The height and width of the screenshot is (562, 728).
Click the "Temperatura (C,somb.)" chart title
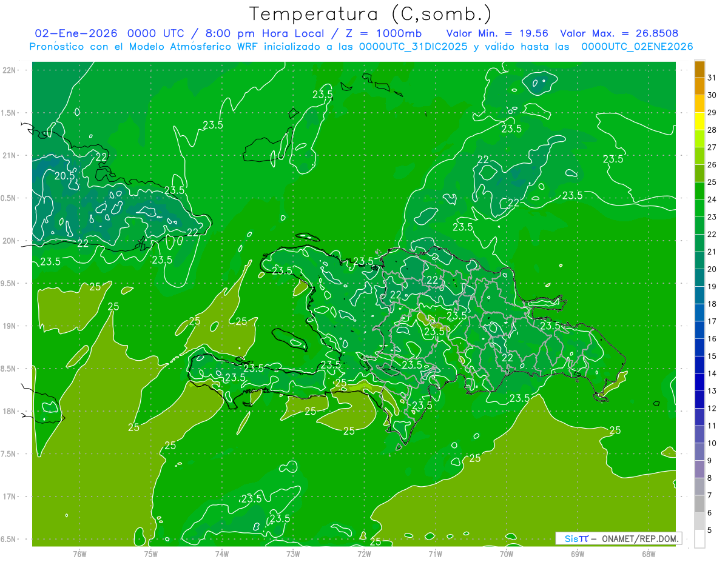[371, 14]
